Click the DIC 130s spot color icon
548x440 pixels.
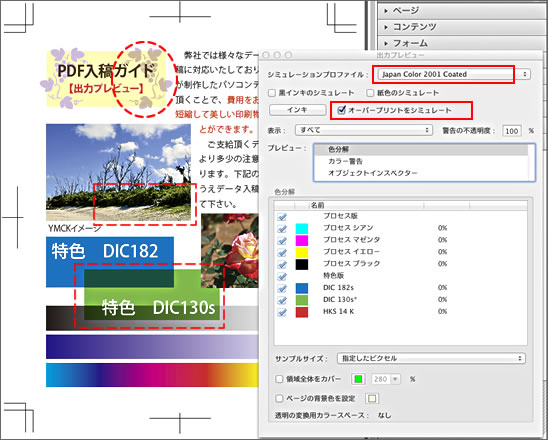[302, 300]
